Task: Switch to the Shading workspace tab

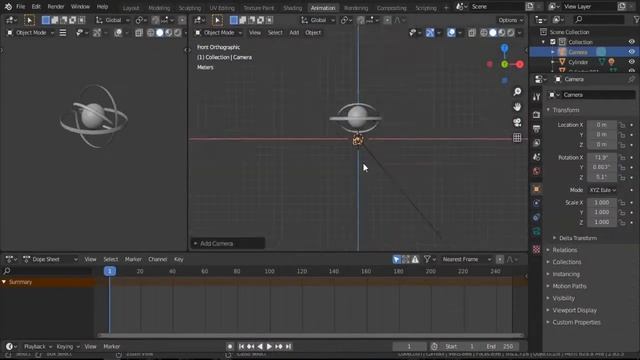Action: (x=292, y=8)
